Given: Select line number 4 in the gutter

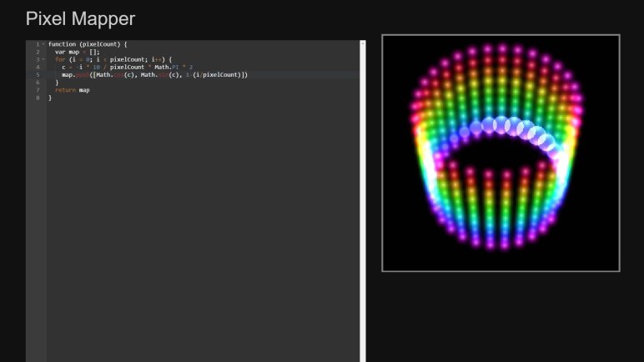Looking at the screenshot, I should tap(37, 67).
